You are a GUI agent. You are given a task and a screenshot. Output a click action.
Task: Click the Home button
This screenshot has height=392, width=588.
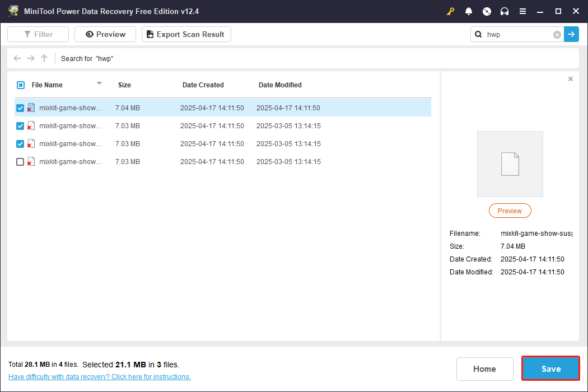coord(484,368)
